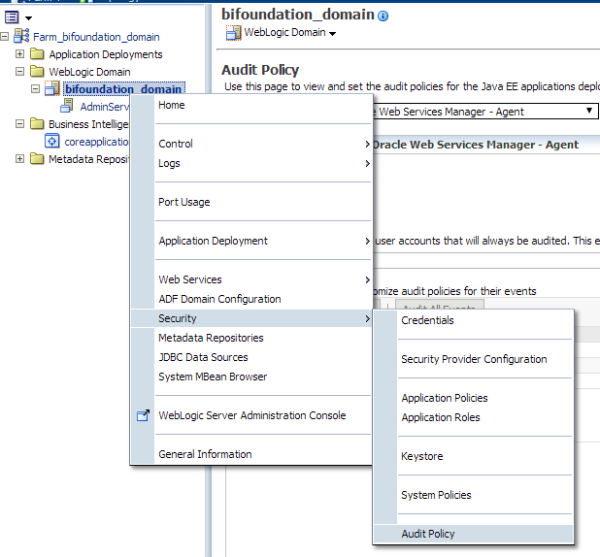Image resolution: width=600 pixels, height=557 pixels.
Task: Open System MBean Browser
Action: tap(251, 377)
